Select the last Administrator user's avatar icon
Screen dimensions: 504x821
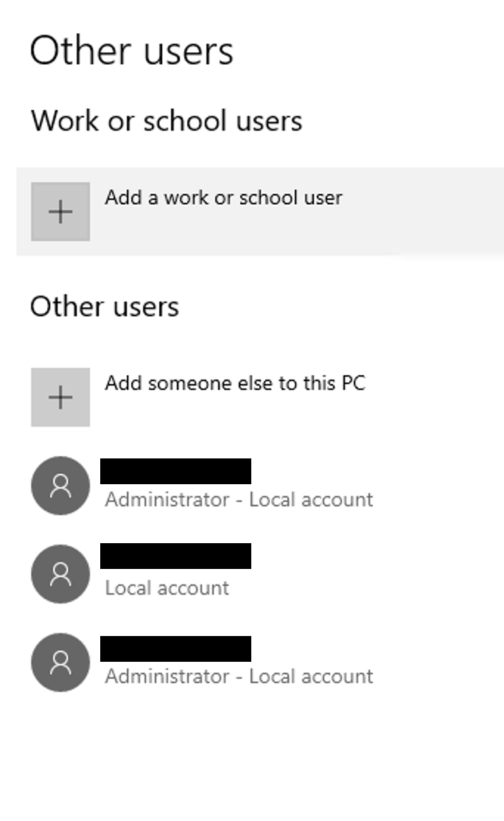60,663
